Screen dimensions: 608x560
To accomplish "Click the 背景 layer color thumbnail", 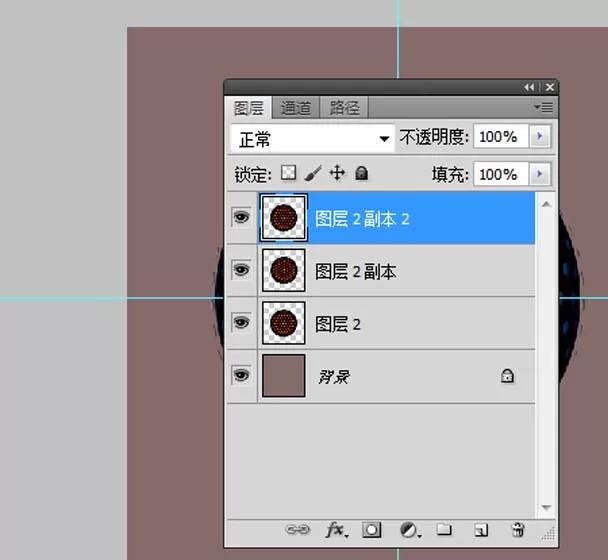I will [x=284, y=375].
